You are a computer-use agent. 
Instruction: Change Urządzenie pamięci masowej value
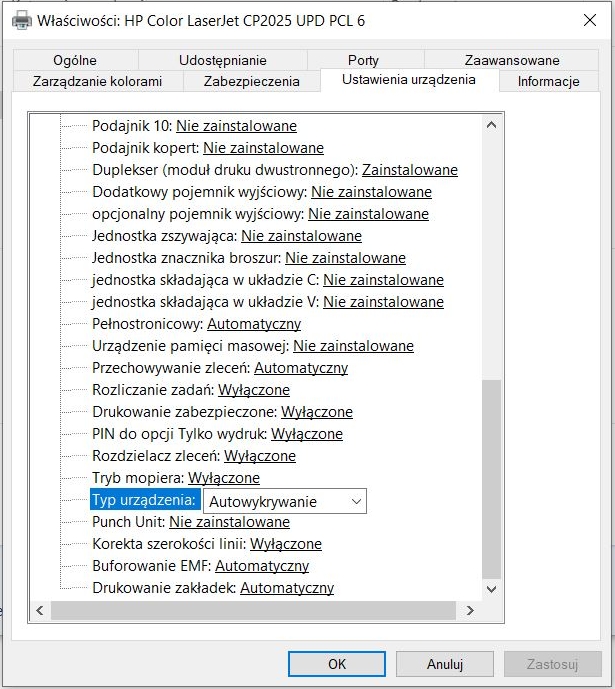point(353,346)
